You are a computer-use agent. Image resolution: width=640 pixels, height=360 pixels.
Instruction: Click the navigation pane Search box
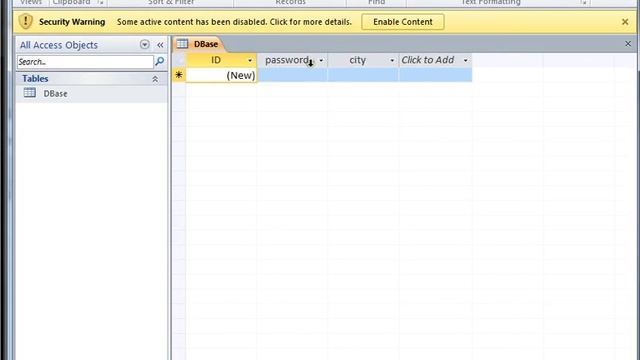click(85, 62)
